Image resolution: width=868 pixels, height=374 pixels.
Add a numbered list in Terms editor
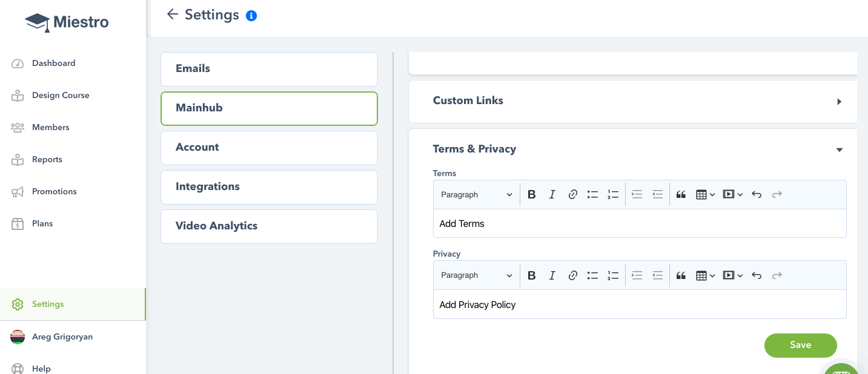(614, 195)
